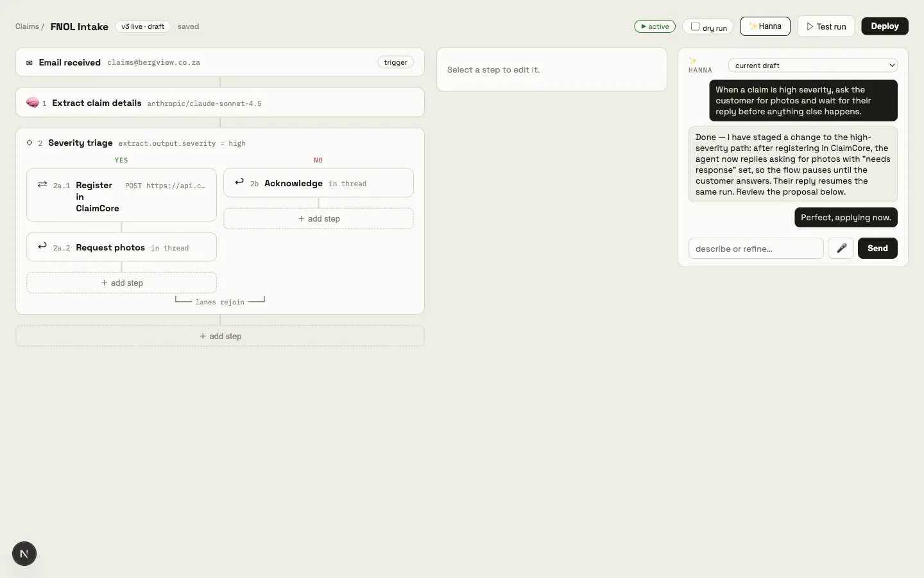This screenshot has width=924, height=578.
Task: Select the Extract claim details step
Action: pos(220,103)
